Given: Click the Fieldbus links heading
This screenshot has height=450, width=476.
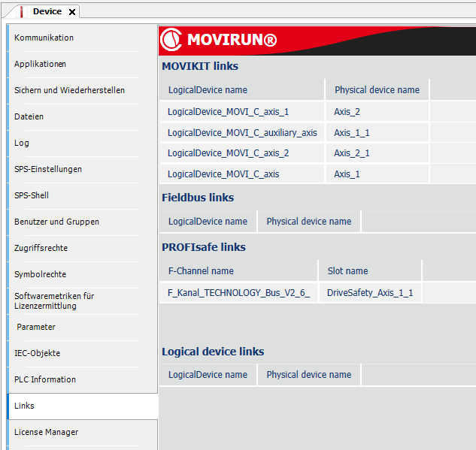Looking at the screenshot, I should pos(198,198).
